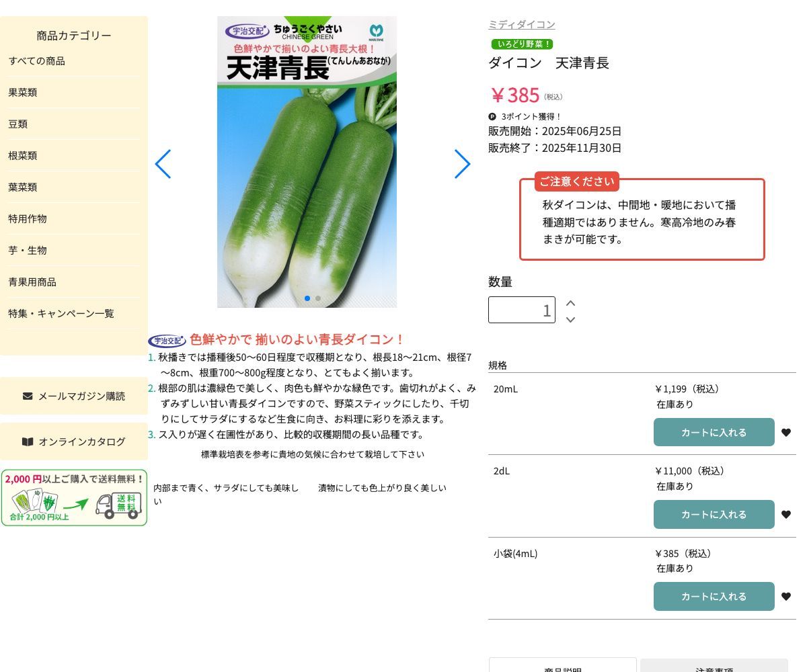Open the オンラインカタログ button
This screenshot has width=807, height=672.
point(74,442)
